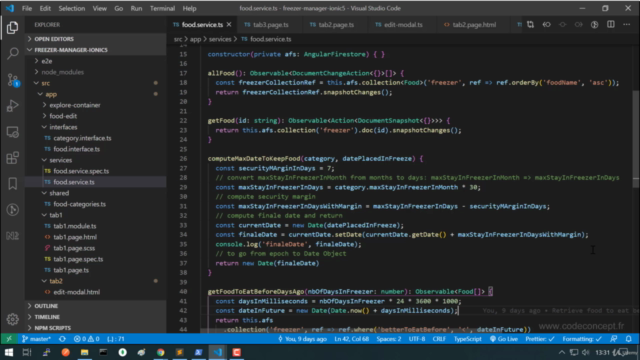Click the Synchronize Changes icon
This screenshot has height=360, width=640.
tap(62, 339)
